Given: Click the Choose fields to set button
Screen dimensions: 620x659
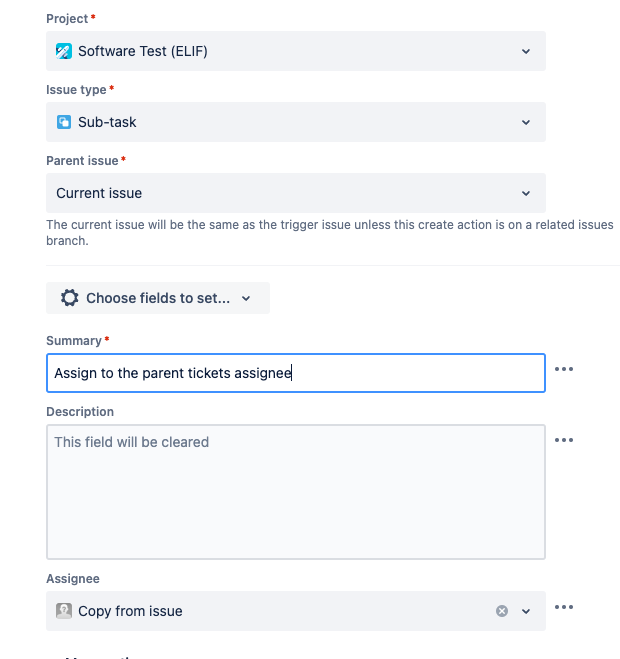Looking at the screenshot, I should click(158, 298).
